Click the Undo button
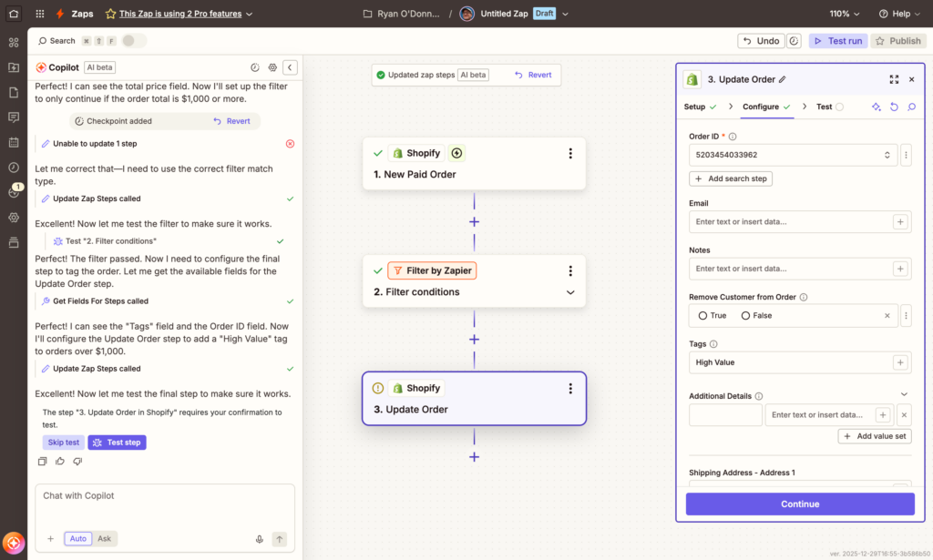 pos(761,41)
